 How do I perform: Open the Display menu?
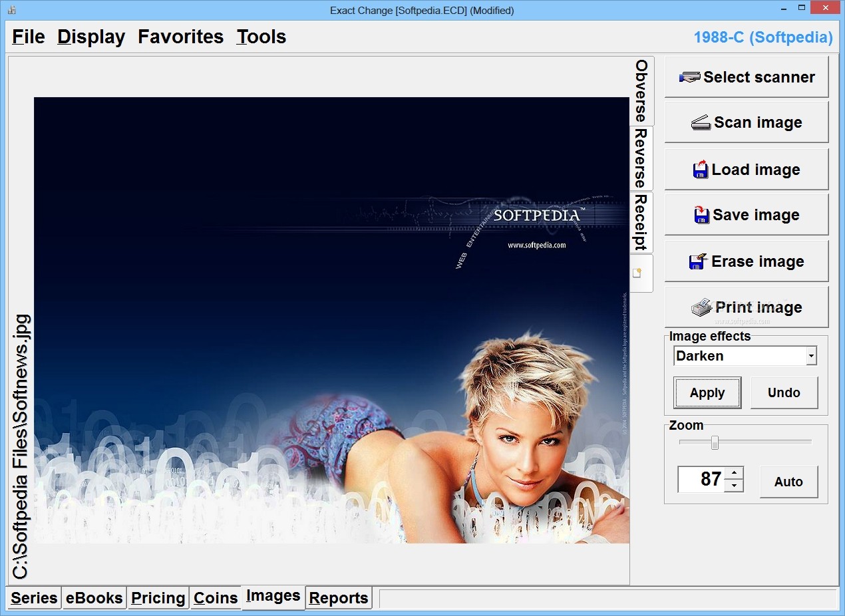tap(91, 37)
